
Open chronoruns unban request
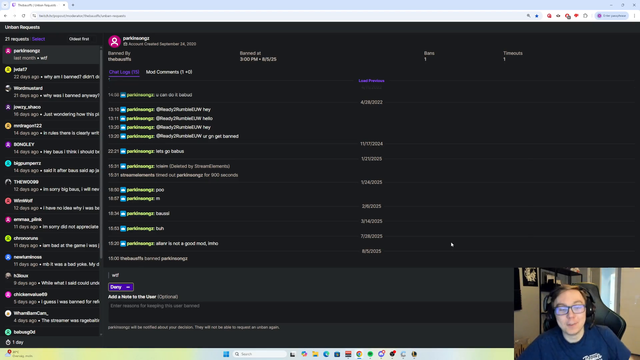tap(51, 242)
